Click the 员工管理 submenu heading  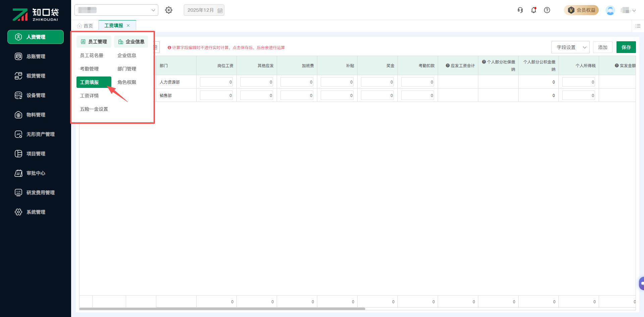[94, 42]
